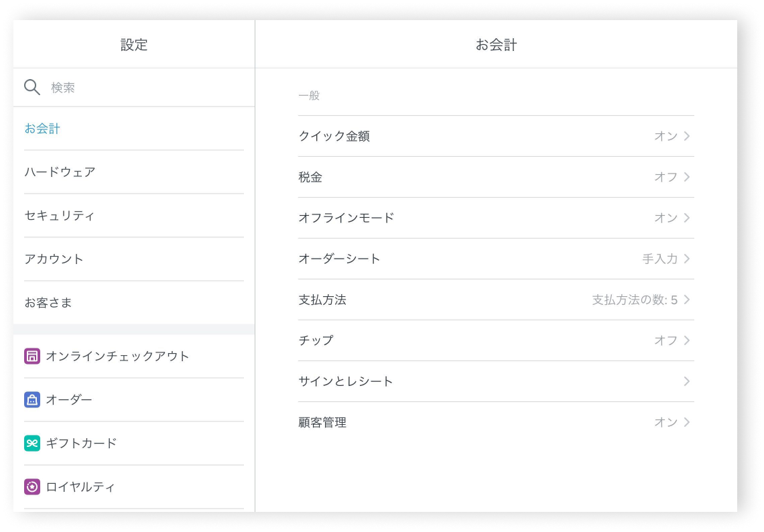The image size is (764, 532).
Task: Click the 設定 sidebar title
Action: 134,45
